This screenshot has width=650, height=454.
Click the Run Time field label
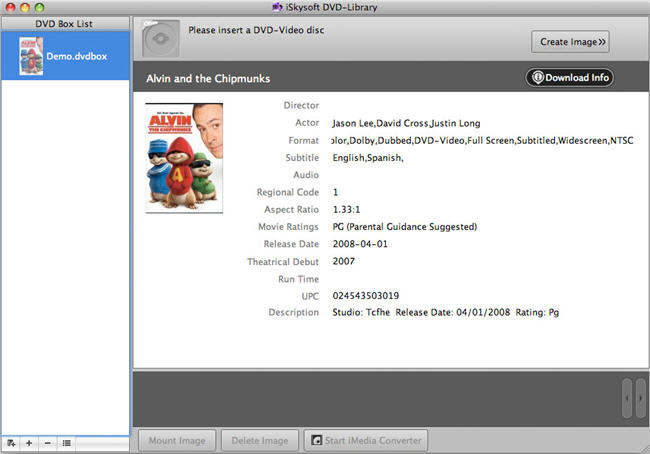click(x=298, y=279)
